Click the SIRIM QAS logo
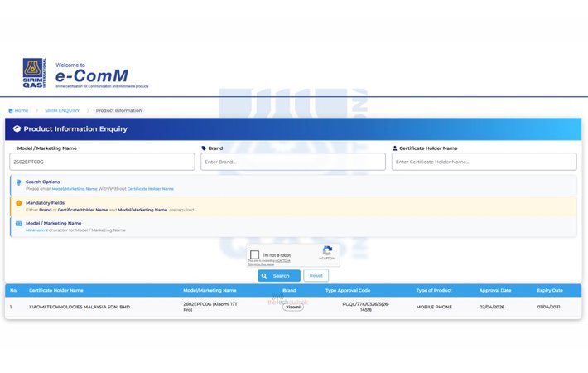 [34, 73]
